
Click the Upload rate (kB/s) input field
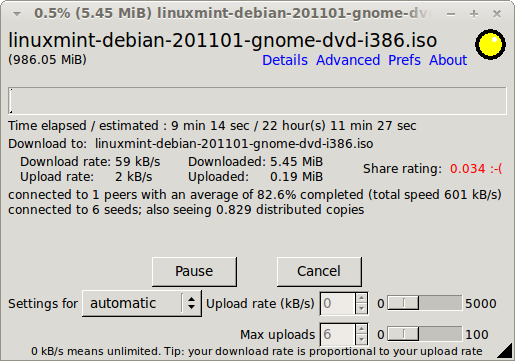pos(338,303)
